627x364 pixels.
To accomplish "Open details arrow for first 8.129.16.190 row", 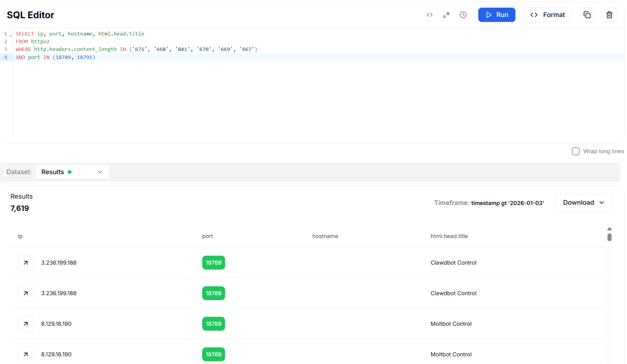I will tap(26, 324).
